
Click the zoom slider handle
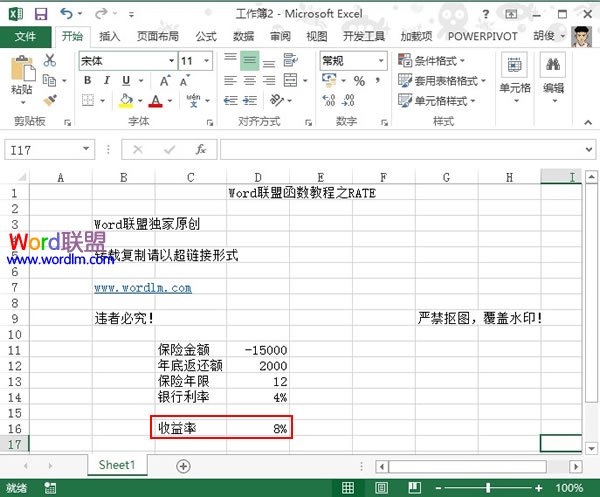pos(488,487)
